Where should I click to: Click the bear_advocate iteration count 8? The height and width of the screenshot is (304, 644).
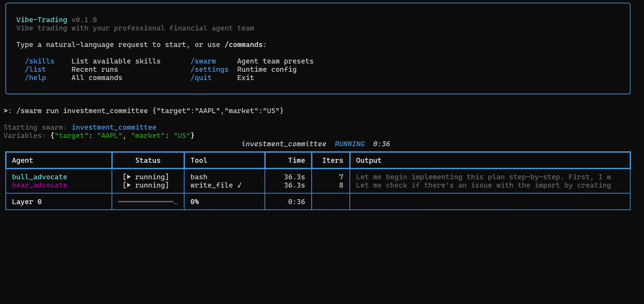[x=341, y=185]
